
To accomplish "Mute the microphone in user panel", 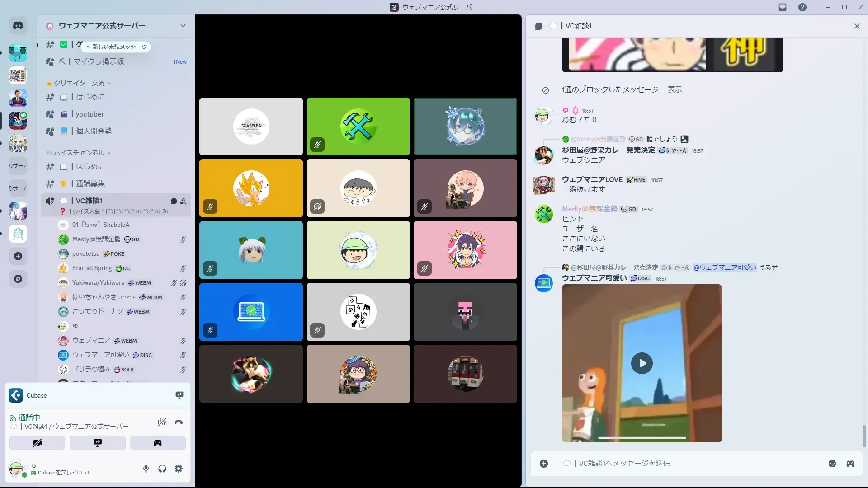I will (x=146, y=469).
